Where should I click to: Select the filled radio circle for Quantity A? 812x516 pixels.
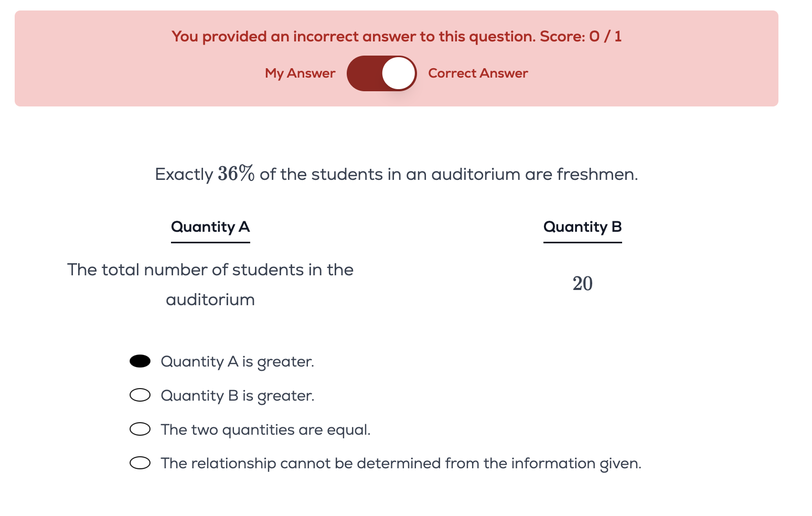tap(140, 361)
